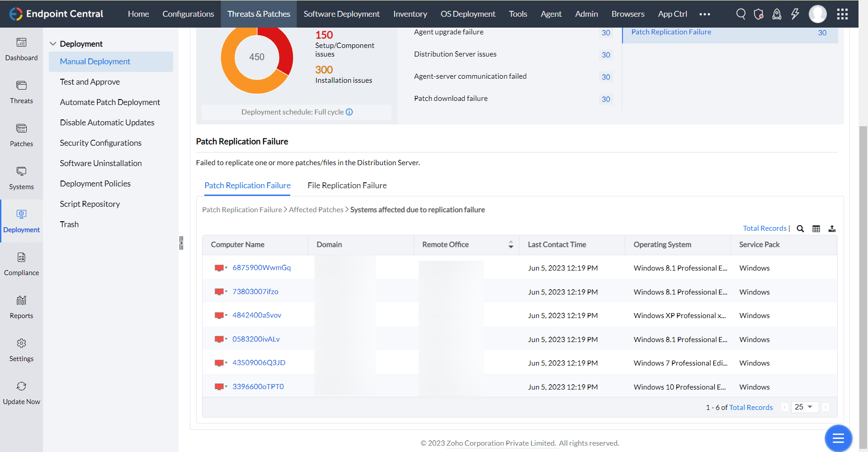Open Compliance in the left sidebar

coord(21,264)
